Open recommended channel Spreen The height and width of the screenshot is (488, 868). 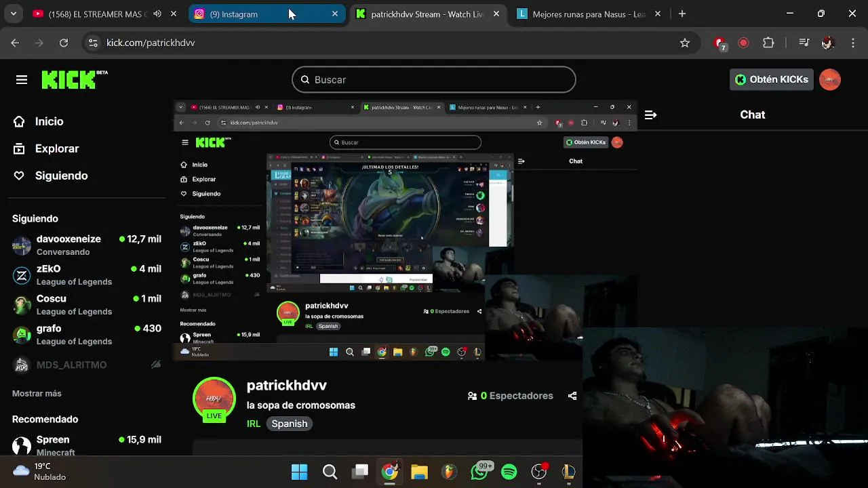(x=87, y=445)
